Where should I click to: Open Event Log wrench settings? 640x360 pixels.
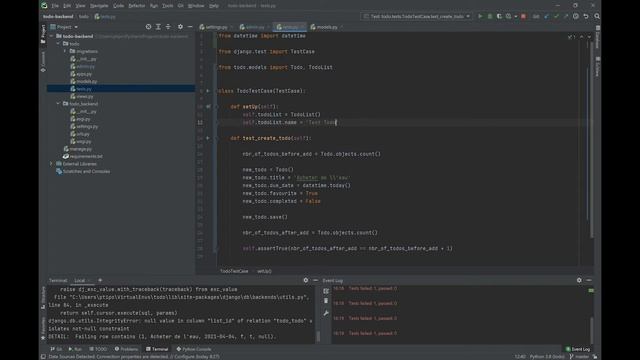tap(326, 313)
